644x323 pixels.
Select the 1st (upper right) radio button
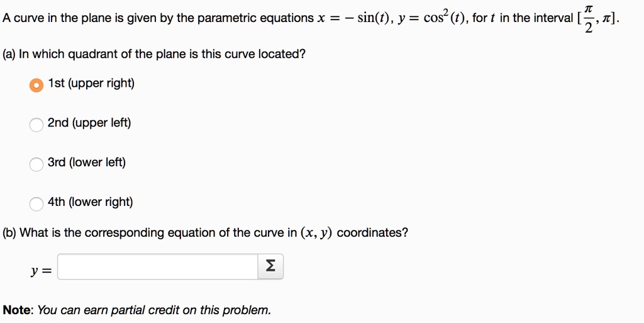point(36,85)
